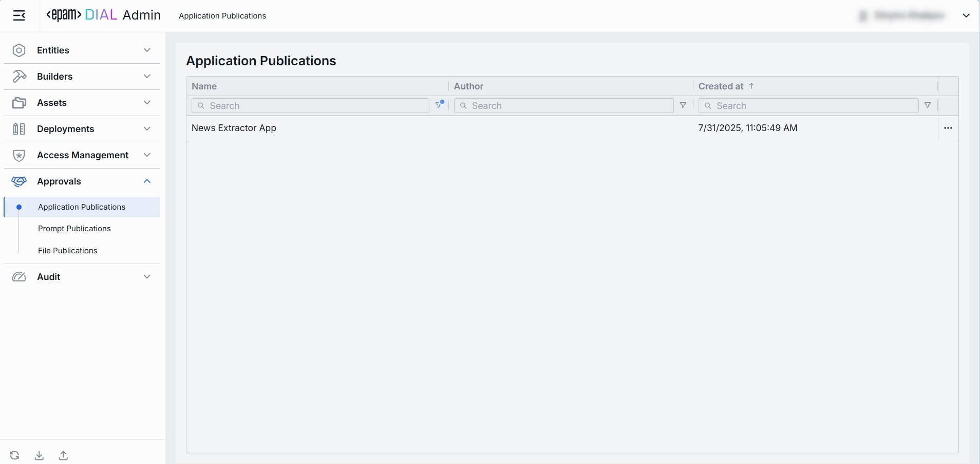
Task: Focus the Name search field
Action: [310, 105]
